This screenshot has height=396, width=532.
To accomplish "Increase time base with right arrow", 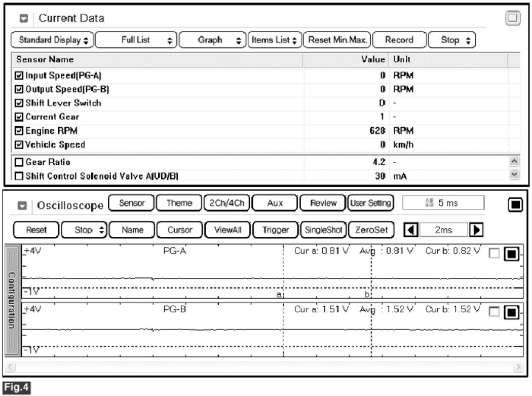I will [x=476, y=230].
